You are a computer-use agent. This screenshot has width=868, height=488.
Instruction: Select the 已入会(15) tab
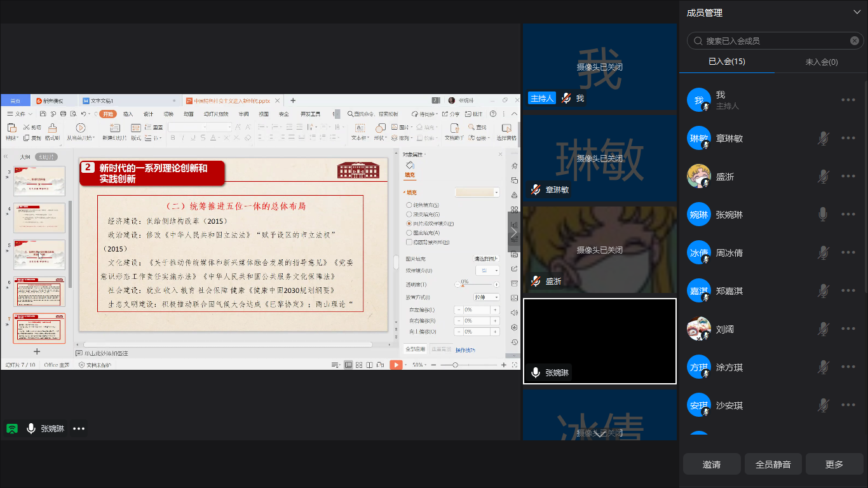click(x=726, y=62)
